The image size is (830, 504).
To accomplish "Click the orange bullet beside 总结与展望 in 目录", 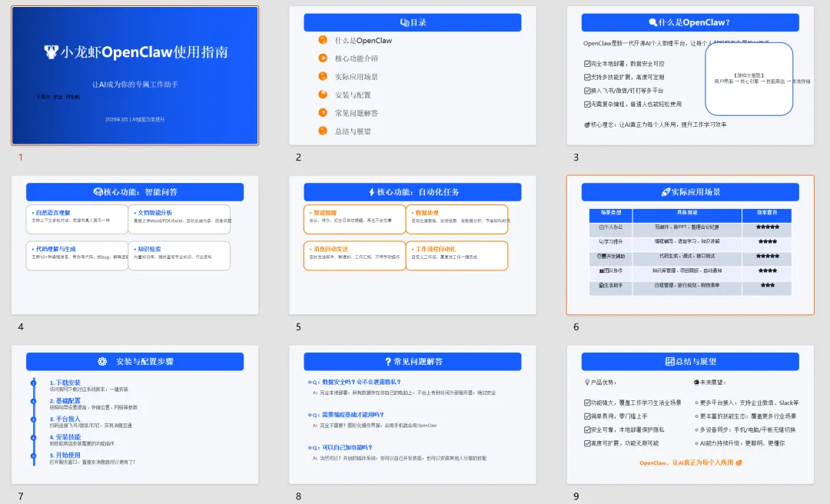I will click(x=322, y=131).
